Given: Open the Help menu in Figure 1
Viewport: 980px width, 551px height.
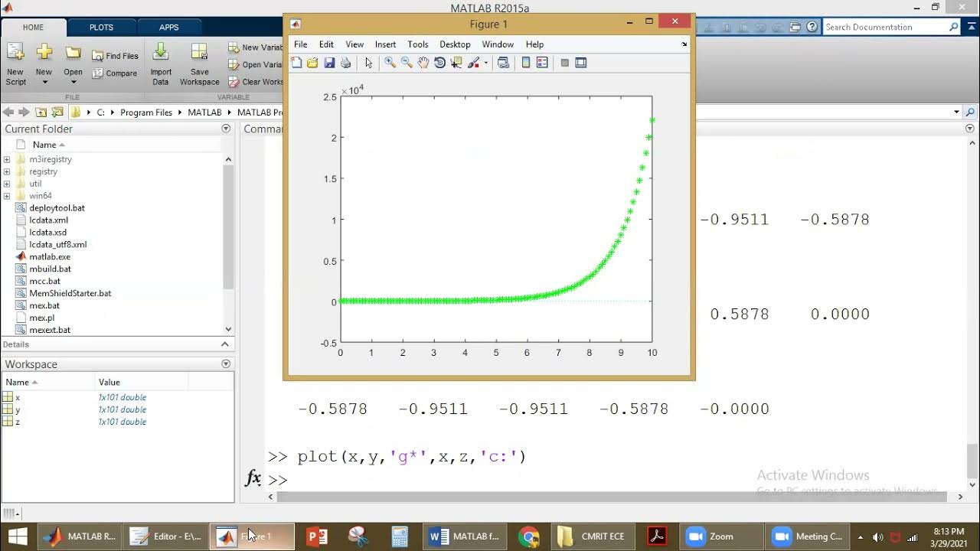Looking at the screenshot, I should [x=534, y=44].
